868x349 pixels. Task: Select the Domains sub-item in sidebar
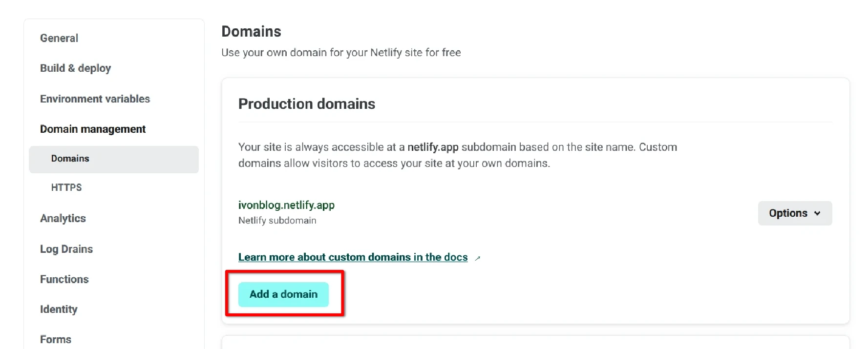coord(70,159)
